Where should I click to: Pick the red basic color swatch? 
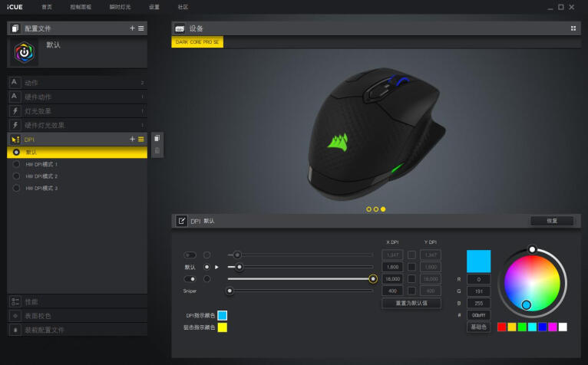502,327
